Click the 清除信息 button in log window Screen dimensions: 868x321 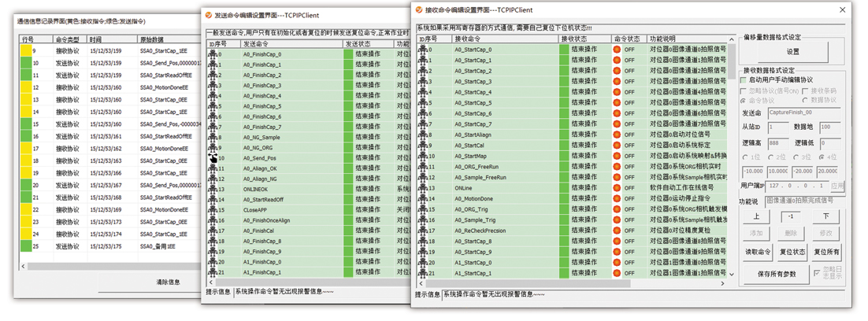point(167,282)
